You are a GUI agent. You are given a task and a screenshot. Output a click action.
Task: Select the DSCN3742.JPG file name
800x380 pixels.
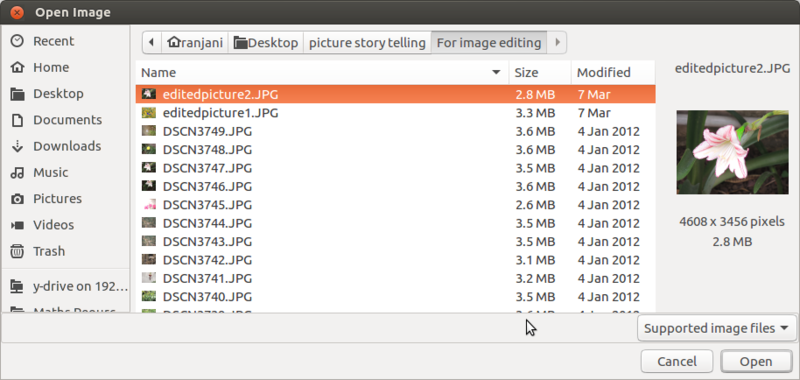tap(208, 260)
